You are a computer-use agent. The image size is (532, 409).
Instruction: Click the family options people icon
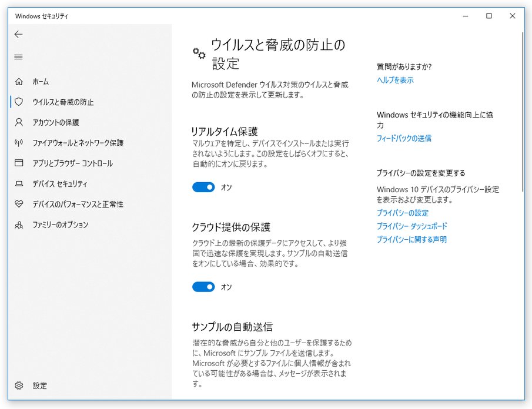(19, 224)
